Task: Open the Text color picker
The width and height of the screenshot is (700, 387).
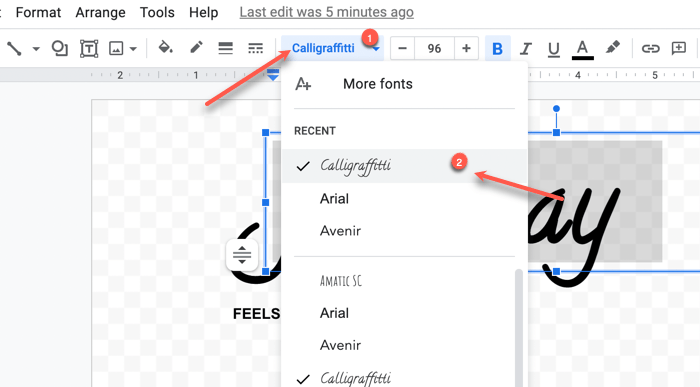Action: click(x=583, y=49)
